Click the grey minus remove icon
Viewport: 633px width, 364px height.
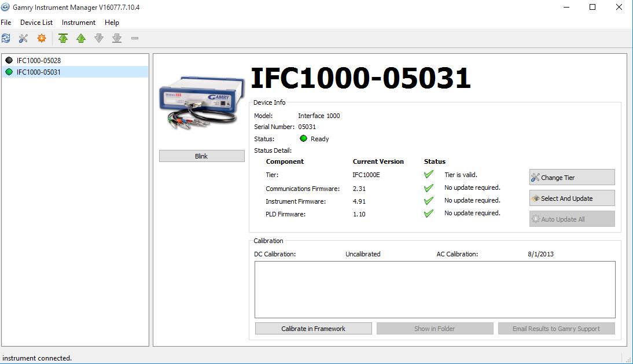pos(135,38)
